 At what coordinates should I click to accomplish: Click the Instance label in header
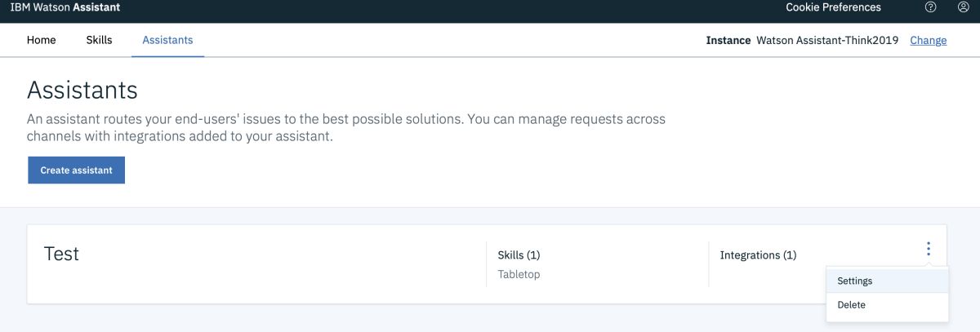point(728,40)
